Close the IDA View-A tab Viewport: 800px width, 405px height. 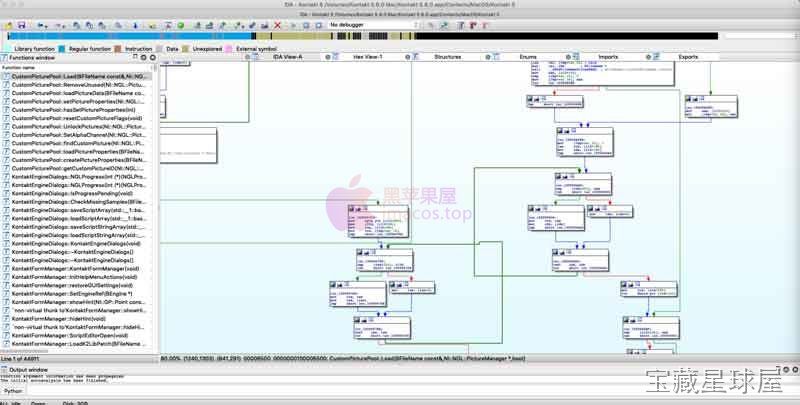247,57
